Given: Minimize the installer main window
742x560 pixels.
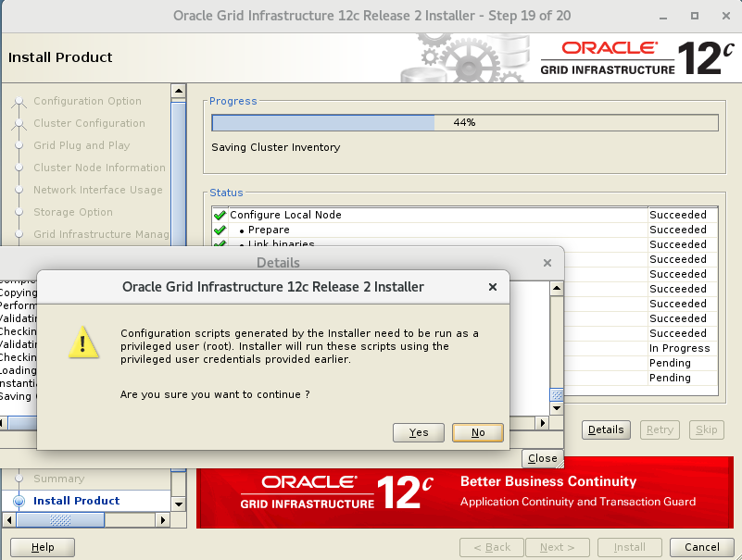Looking at the screenshot, I should click(663, 16).
